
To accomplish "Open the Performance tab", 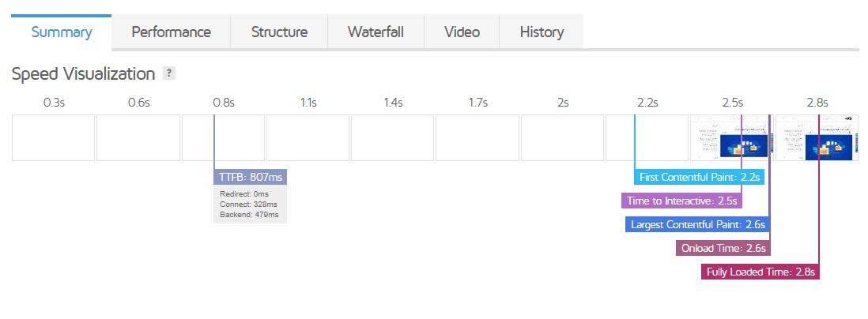I will click(x=171, y=32).
